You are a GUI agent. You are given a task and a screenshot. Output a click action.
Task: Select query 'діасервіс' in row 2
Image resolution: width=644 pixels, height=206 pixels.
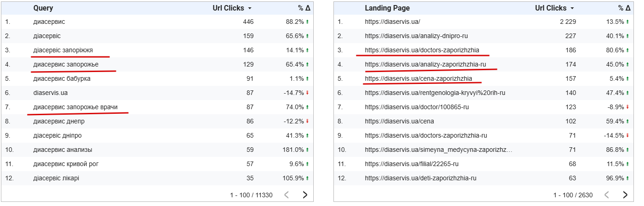pos(47,36)
